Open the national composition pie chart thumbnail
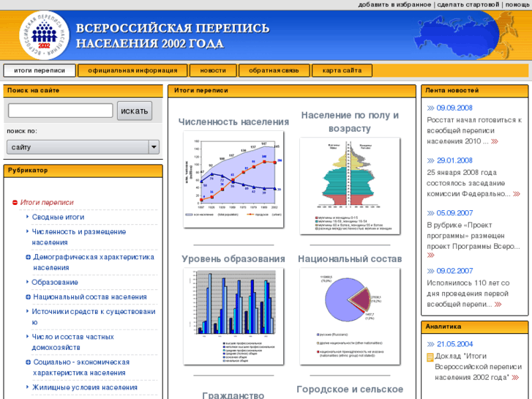This screenshot has width=532, height=399. pyautogui.click(x=350, y=316)
